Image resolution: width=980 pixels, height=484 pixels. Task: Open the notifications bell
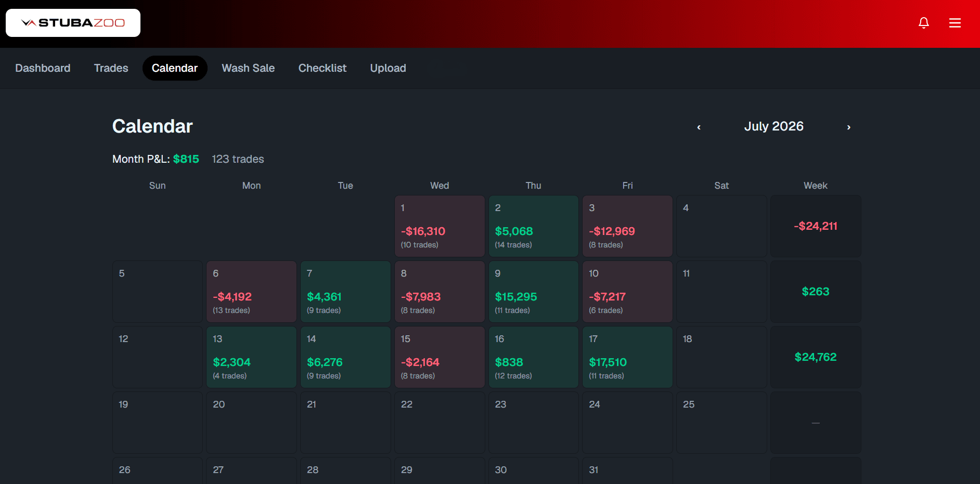(x=924, y=23)
